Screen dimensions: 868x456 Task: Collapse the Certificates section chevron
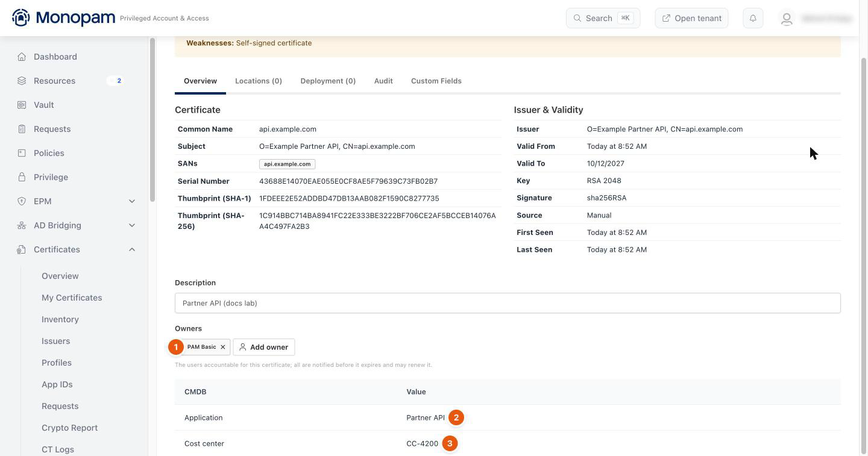pyautogui.click(x=132, y=249)
